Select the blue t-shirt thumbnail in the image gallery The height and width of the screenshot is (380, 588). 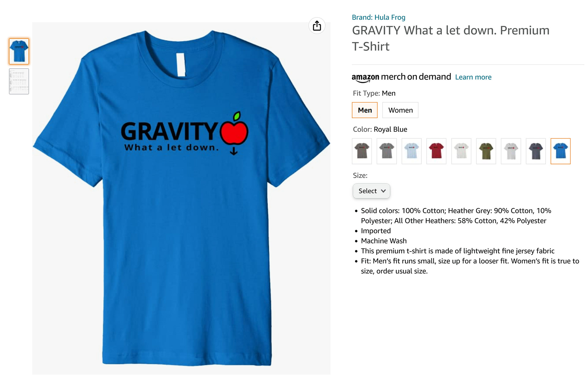point(19,51)
